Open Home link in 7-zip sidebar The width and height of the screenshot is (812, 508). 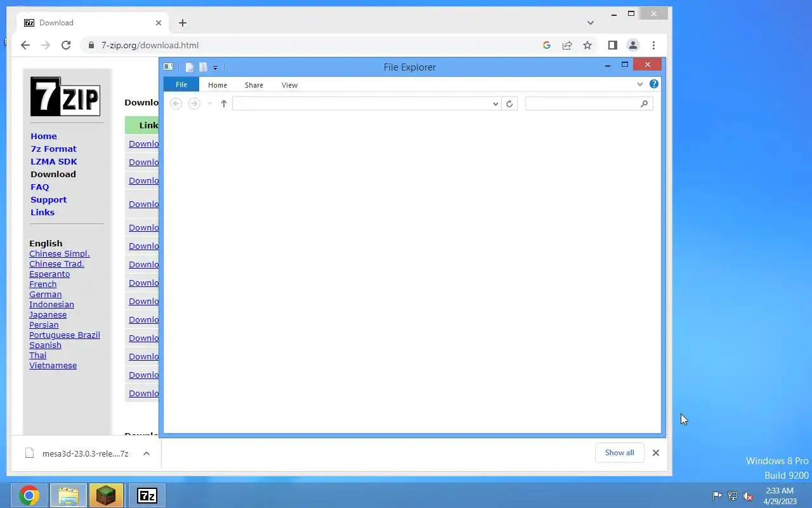coord(44,136)
